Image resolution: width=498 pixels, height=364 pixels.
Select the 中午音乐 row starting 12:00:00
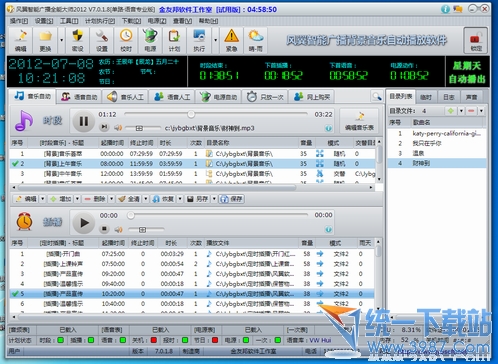pos(192,174)
